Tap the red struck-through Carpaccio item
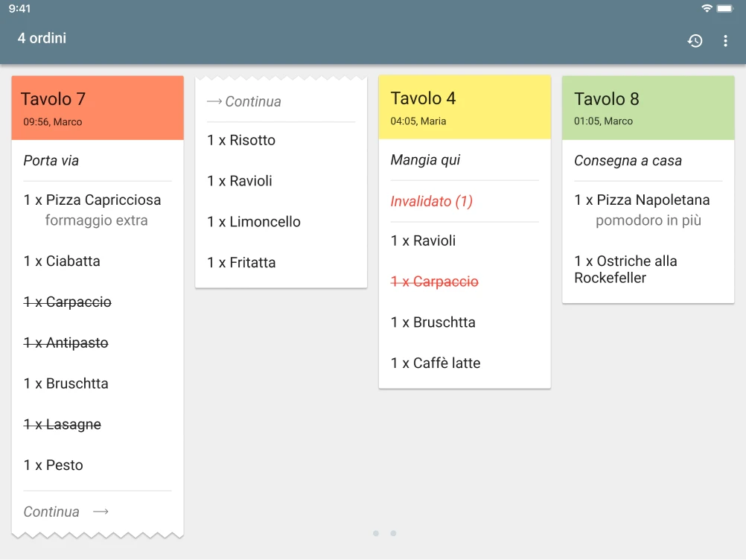Image resolution: width=746 pixels, height=560 pixels. (x=435, y=281)
